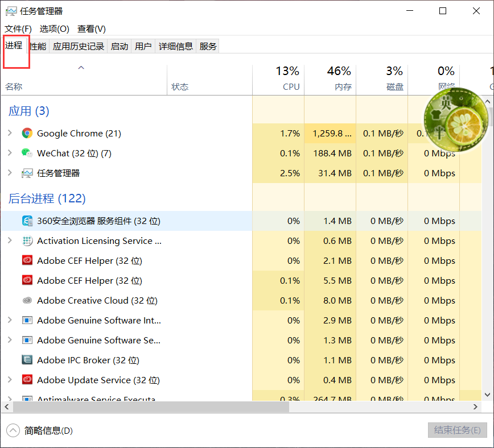Click the vertical scrollbar up arrow

(487, 101)
